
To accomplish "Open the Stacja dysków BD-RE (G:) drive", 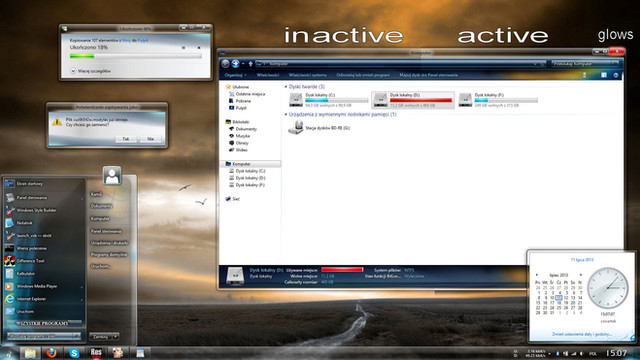I will (319, 128).
